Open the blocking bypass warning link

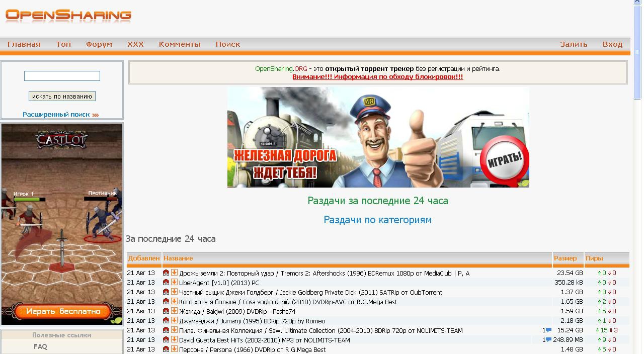pyautogui.click(x=378, y=77)
